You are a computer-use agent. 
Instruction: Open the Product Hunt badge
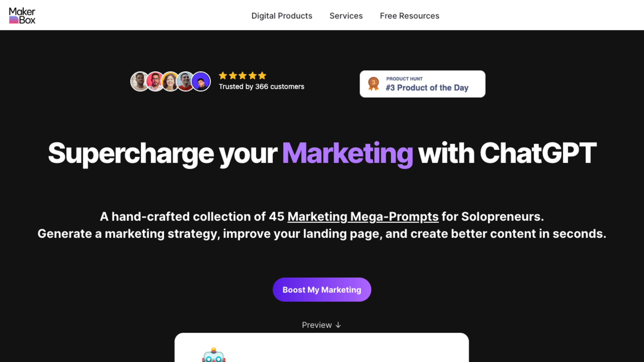click(422, 84)
